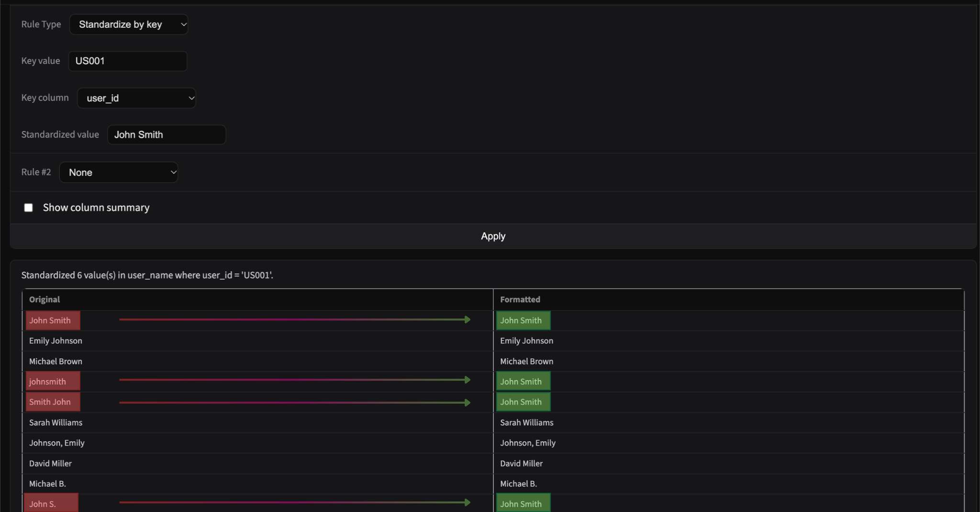Viewport: 980px width, 512px height.
Task: Click 'Johnson, Emily' in Formatted column
Action: coord(528,443)
